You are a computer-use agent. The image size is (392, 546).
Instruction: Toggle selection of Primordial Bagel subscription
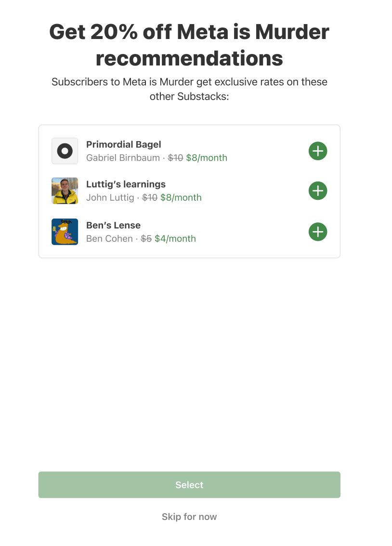[317, 151]
